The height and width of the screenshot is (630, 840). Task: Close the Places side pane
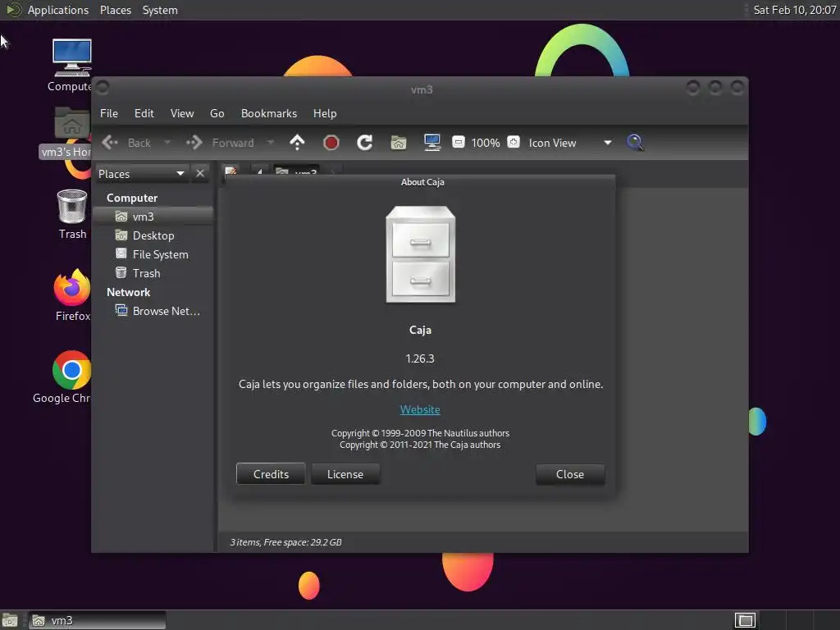pyautogui.click(x=200, y=174)
